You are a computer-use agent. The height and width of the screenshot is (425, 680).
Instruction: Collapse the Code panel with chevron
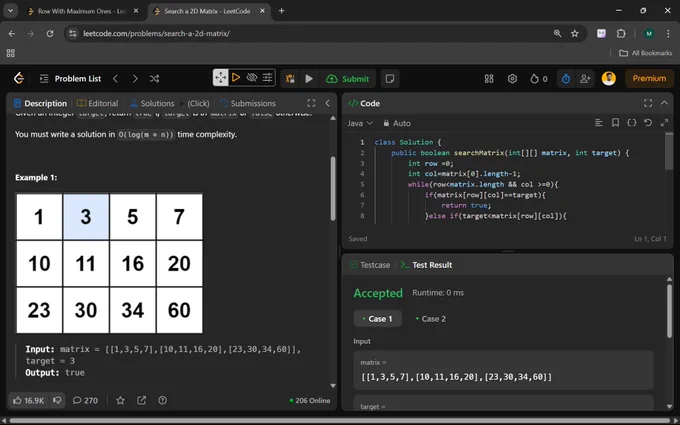[664, 103]
